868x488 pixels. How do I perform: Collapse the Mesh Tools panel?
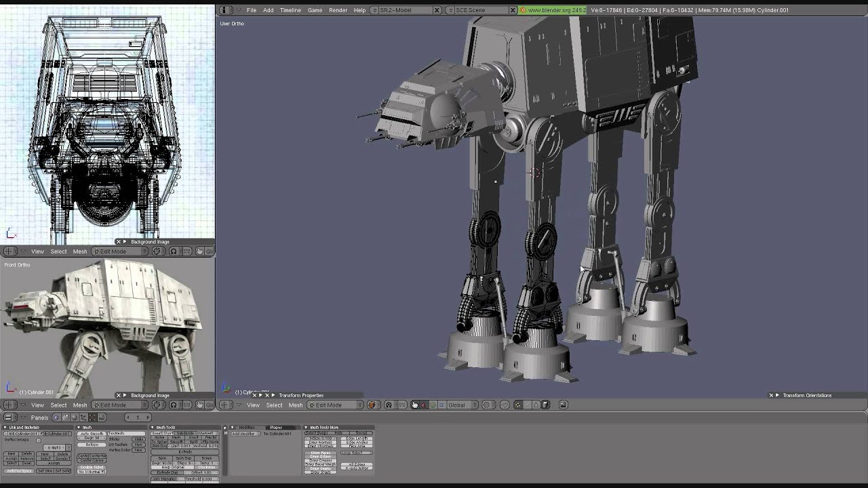point(153,428)
